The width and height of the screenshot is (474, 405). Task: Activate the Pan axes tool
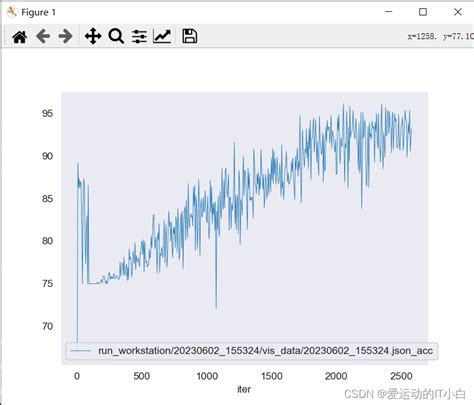(x=93, y=36)
